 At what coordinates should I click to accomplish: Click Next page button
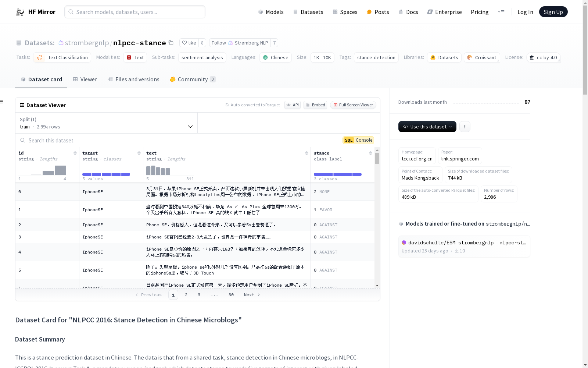252,295
